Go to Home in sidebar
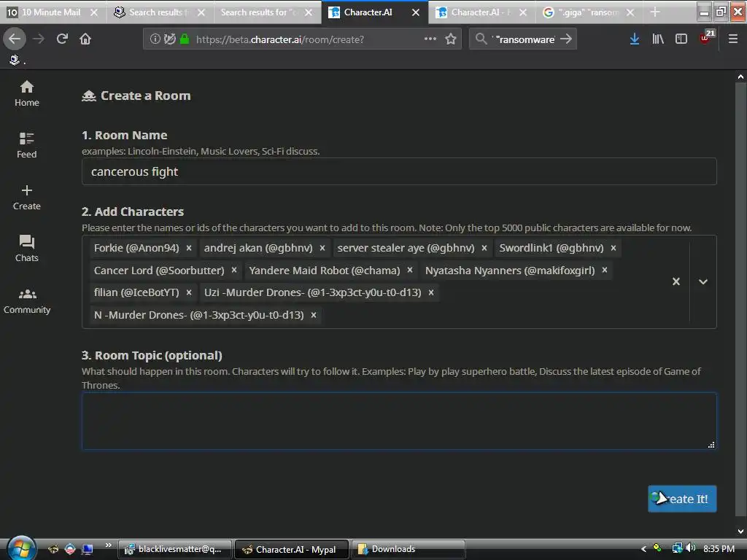Image resolution: width=747 pixels, height=560 pixels. pyautogui.click(x=27, y=94)
